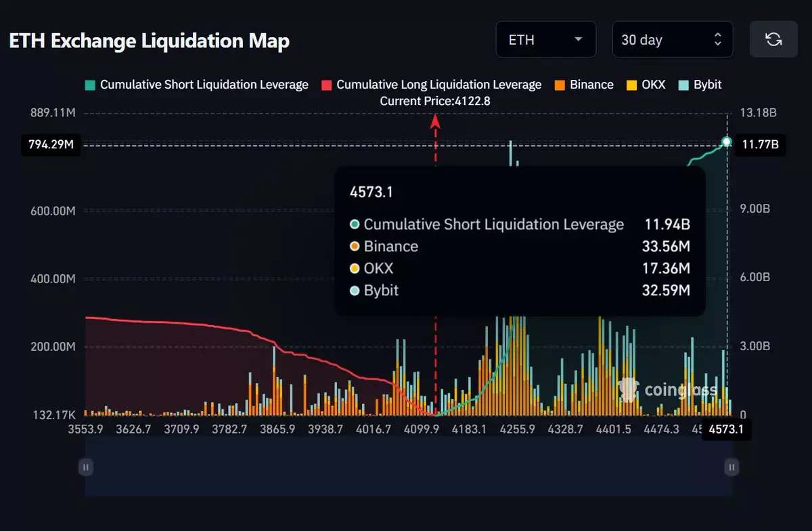
Task: Toggle Cumulative Short Liquidation Leverage legend series
Action: click(196, 85)
